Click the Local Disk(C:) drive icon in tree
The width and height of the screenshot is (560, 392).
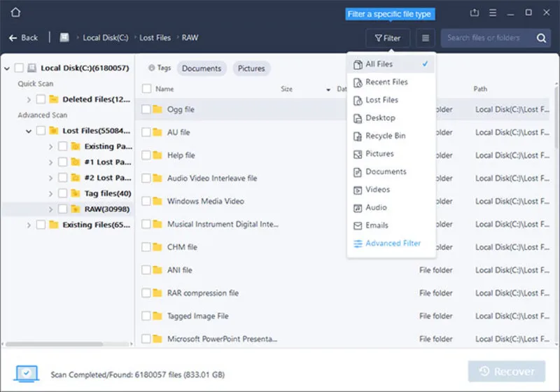[x=32, y=68]
